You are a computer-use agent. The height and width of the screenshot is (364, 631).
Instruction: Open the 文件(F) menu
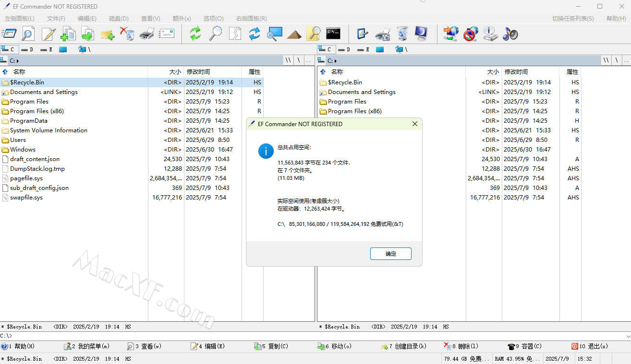56,19
